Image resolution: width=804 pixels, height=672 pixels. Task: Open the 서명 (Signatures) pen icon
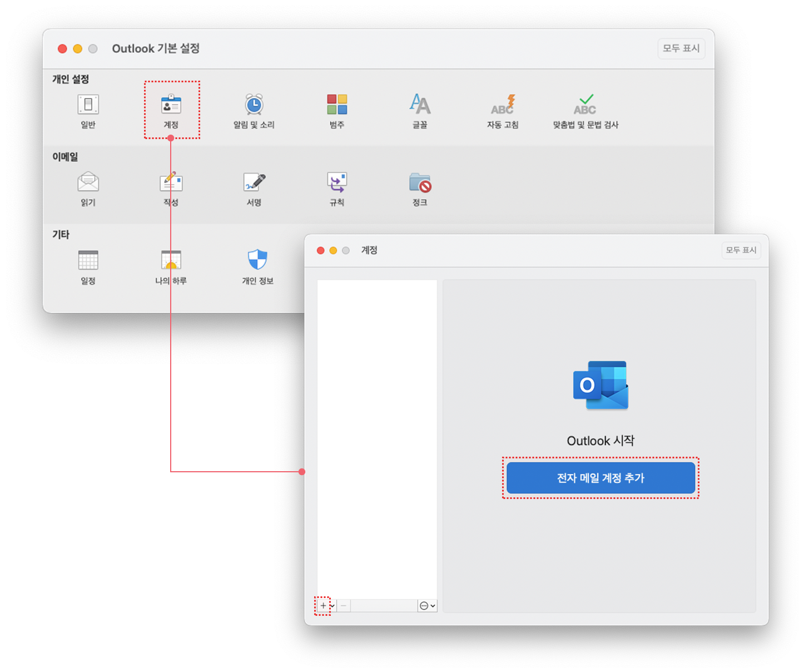(254, 182)
